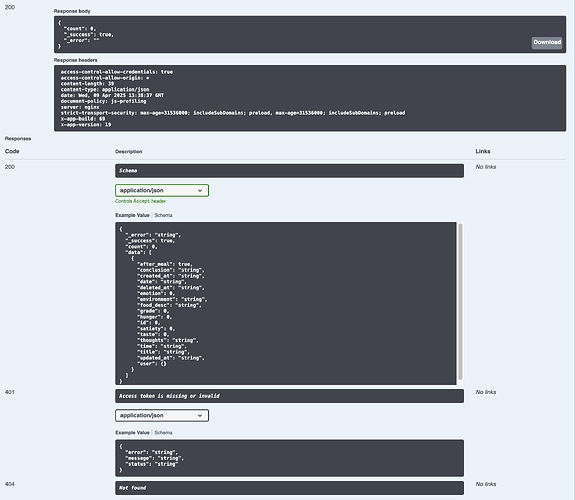
Task: Click "title": "string" line
Action: pos(163,352)
